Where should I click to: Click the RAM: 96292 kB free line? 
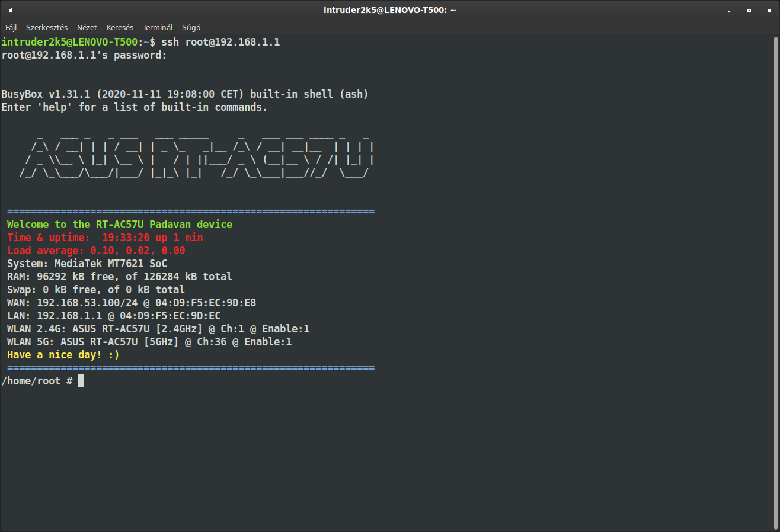[120, 277]
